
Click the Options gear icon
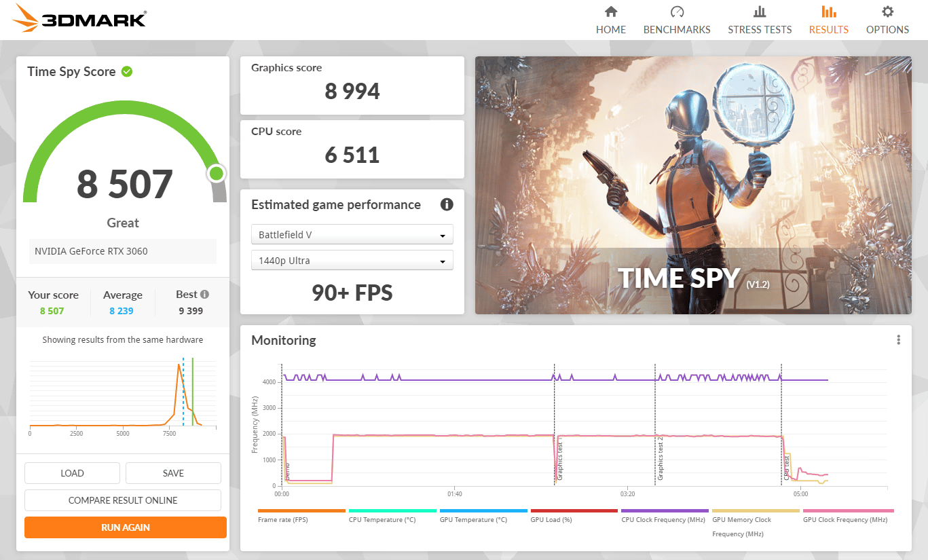(x=887, y=12)
